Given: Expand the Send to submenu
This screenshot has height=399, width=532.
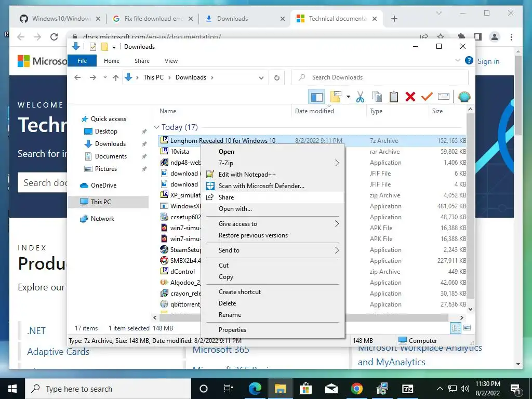Looking at the screenshot, I should tap(273, 250).
